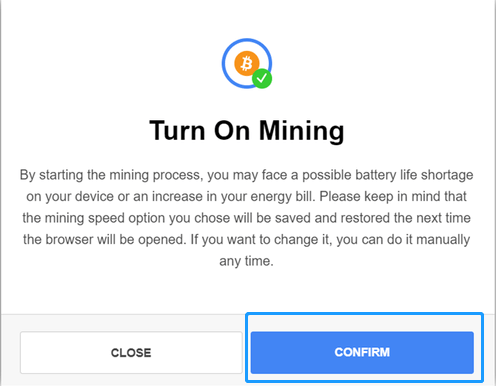Click the text "By starting the mining process"
This screenshot has height=386, width=496.
(x=109, y=175)
